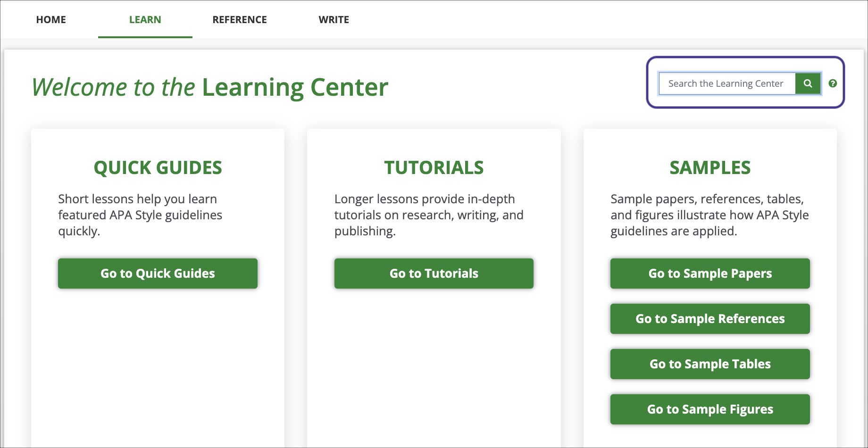Switch to the HOME tab
Image resolution: width=868 pixels, height=448 pixels.
coord(50,19)
